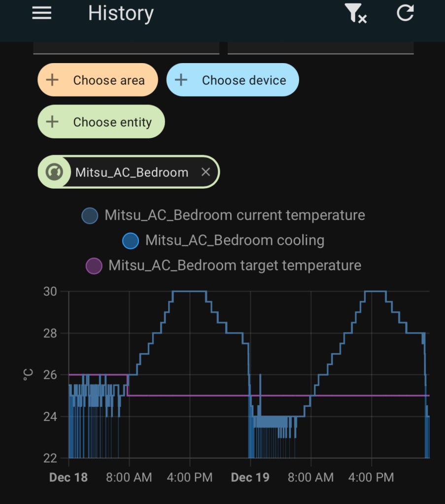Click the plus icon on Choose entity
This screenshot has width=445, height=504.
pos(52,122)
